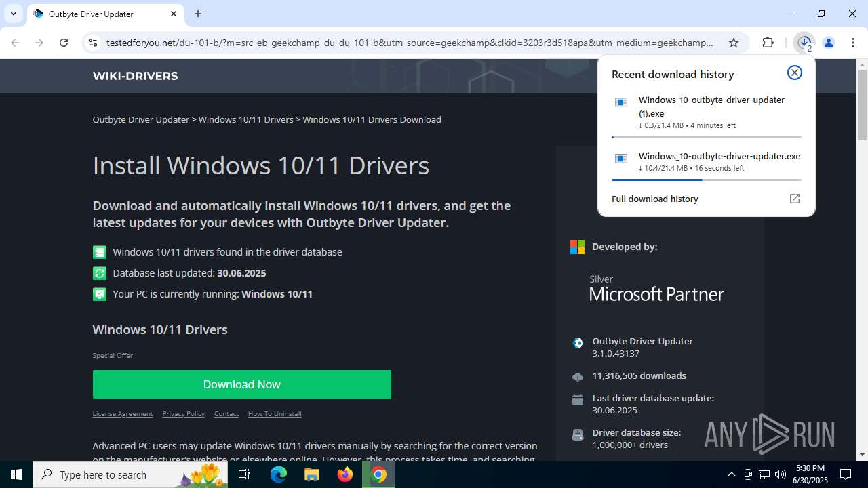Launch Microsoft Edge from taskbar
Viewport: 868px width, 488px height.
point(279,474)
